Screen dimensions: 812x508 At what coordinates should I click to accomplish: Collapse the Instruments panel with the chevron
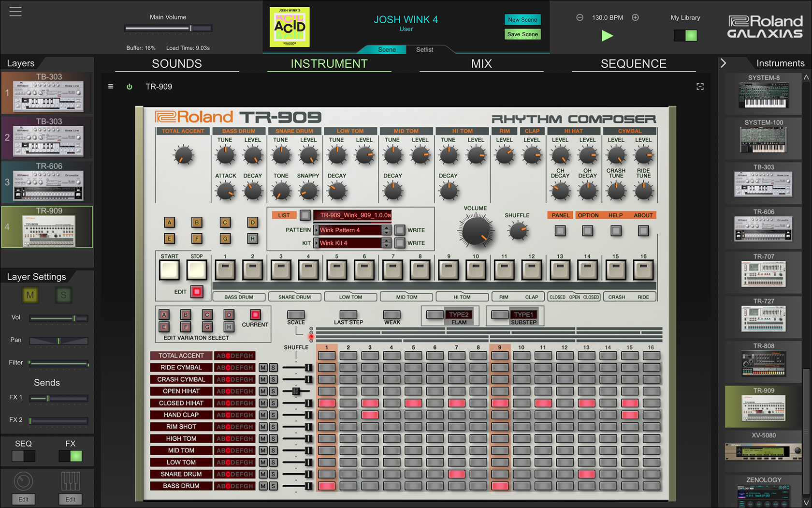pyautogui.click(x=723, y=63)
